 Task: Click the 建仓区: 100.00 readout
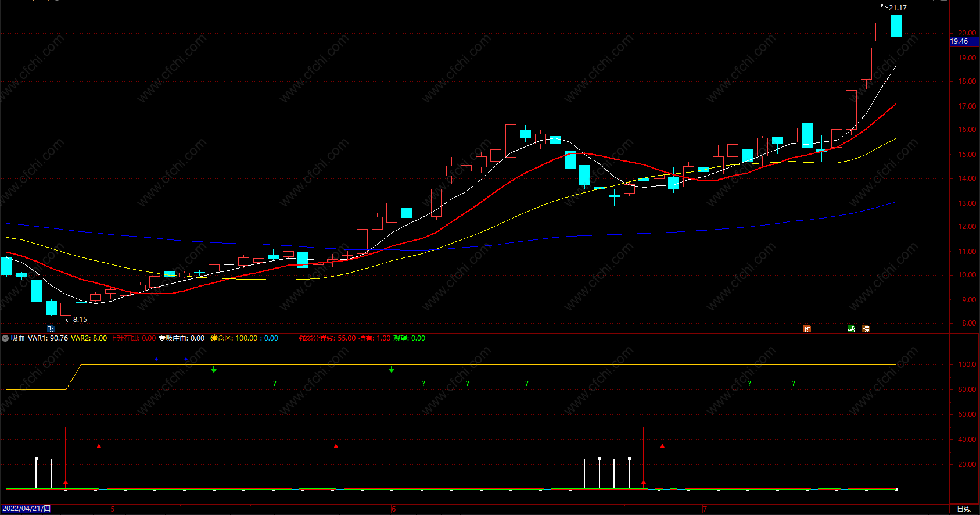(x=234, y=338)
